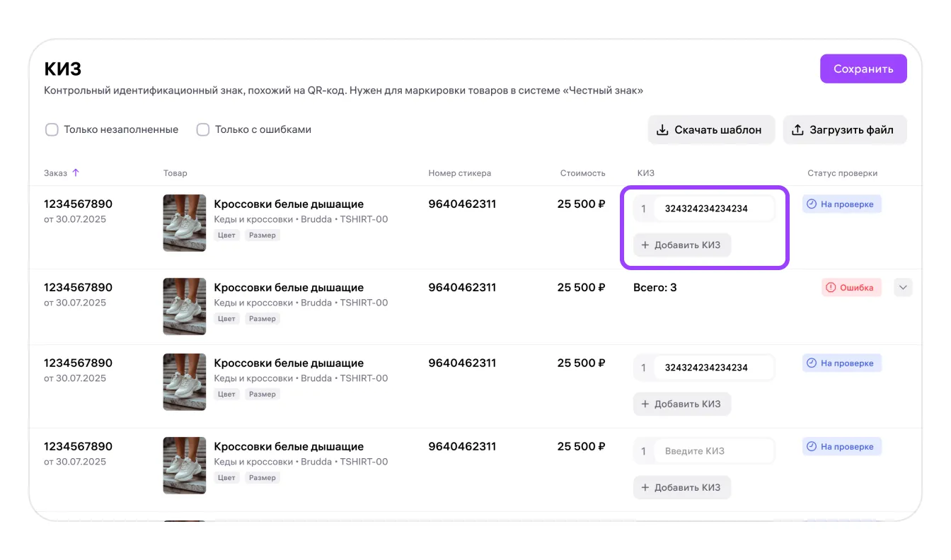Image resolution: width=951 pixels, height=560 pixels.
Task: Open the second row's sneaker thumbnail
Action: coord(185,306)
